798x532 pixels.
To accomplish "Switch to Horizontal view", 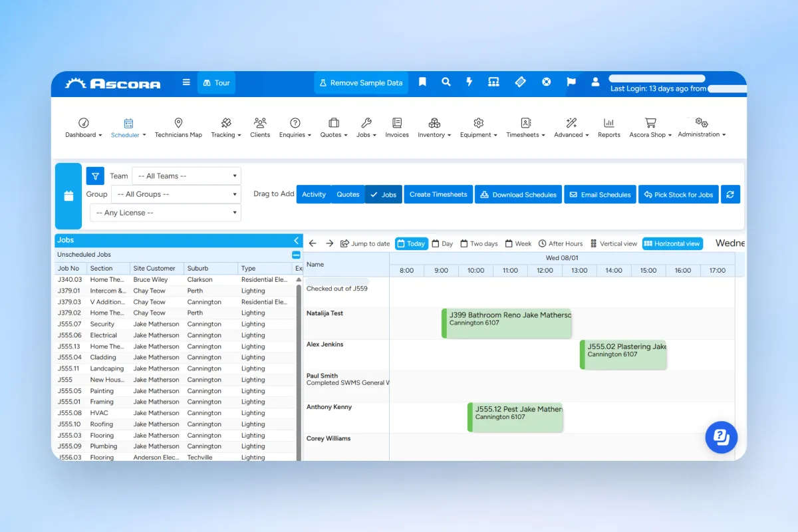I will coord(672,243).
